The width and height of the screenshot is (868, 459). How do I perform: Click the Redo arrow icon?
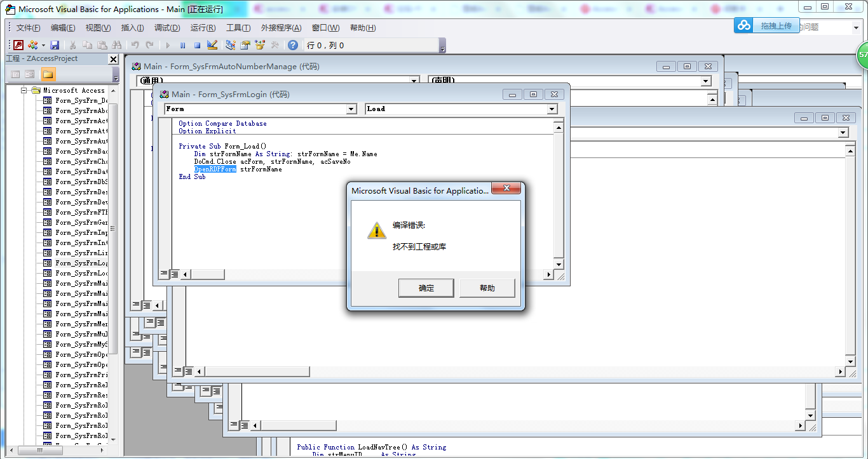point(149,45)
